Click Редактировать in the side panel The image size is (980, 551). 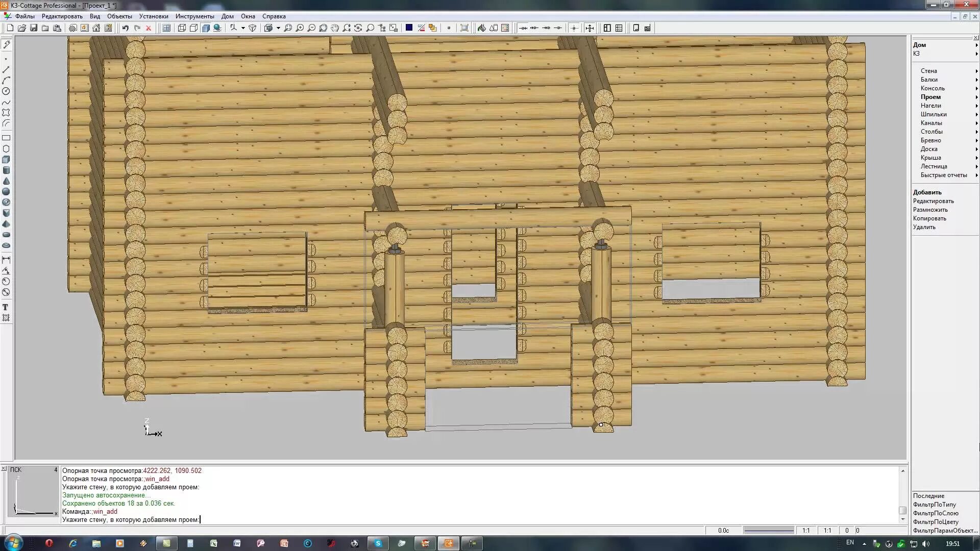click(x=933, y=201)
